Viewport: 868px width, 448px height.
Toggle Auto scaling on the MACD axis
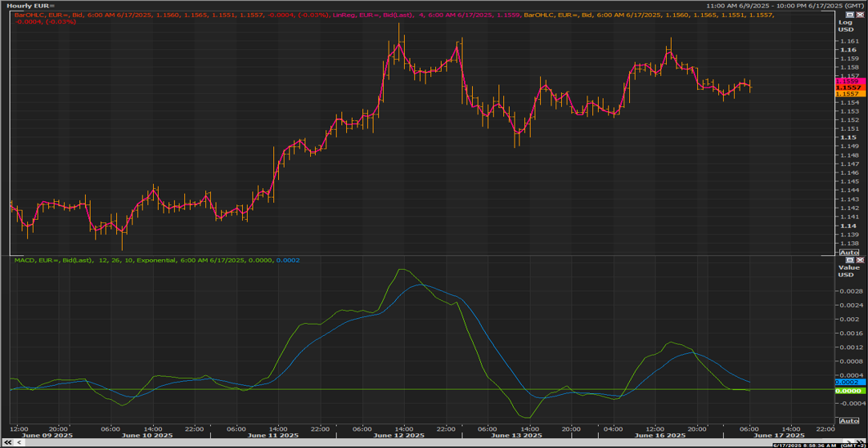pyautogui.click(x=849, y=421)
